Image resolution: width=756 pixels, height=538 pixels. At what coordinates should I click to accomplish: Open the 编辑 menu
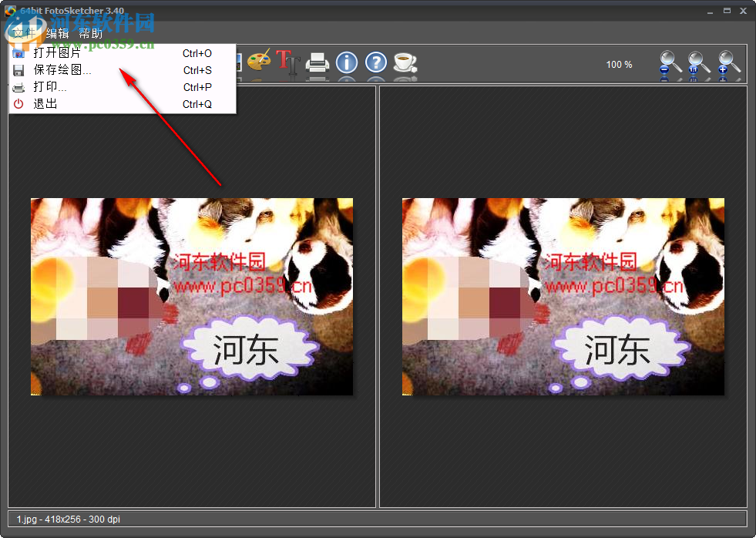click(59, 34)
